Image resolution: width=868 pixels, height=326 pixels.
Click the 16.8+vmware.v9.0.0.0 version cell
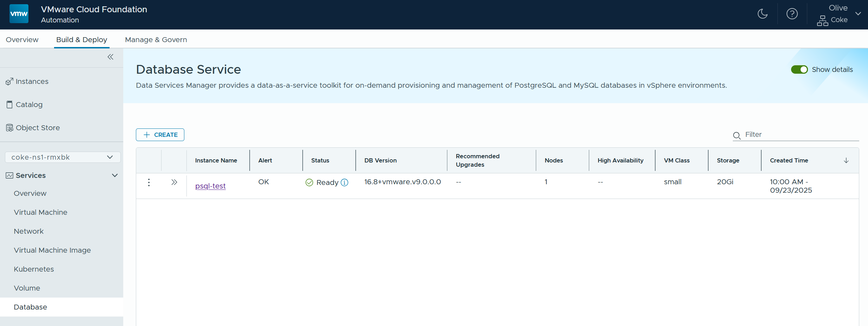(402, 182)
